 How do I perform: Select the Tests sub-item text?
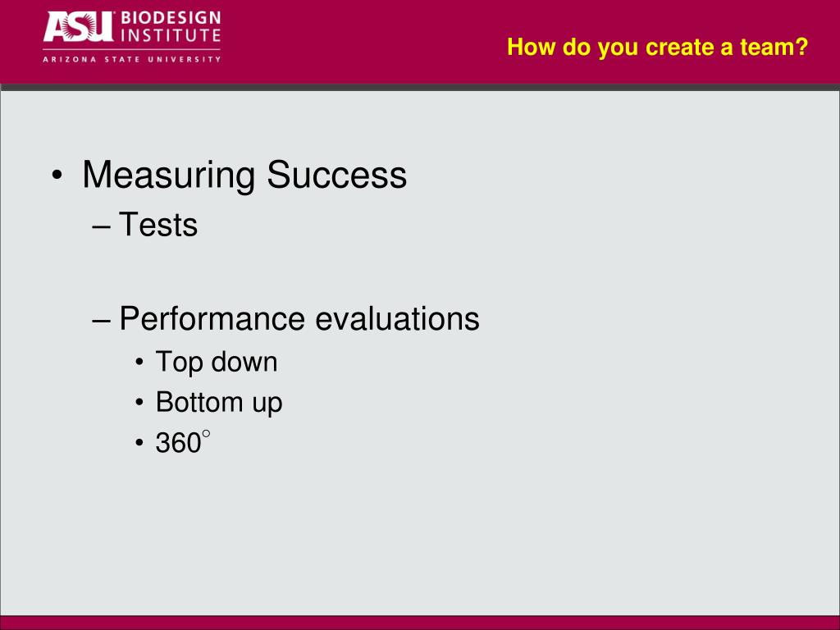coord(158,224)
